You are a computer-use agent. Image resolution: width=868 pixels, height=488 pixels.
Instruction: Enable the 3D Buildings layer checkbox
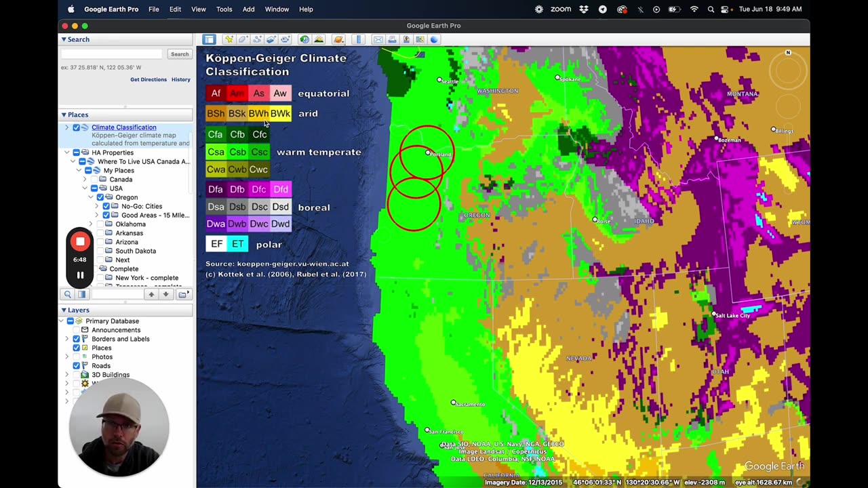[x=76, y=375]
